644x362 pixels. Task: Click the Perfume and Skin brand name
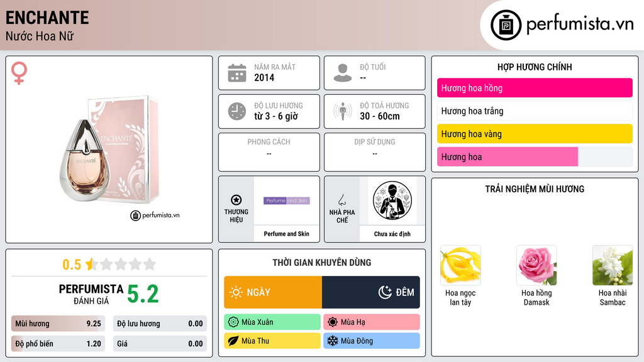[286, 234]
